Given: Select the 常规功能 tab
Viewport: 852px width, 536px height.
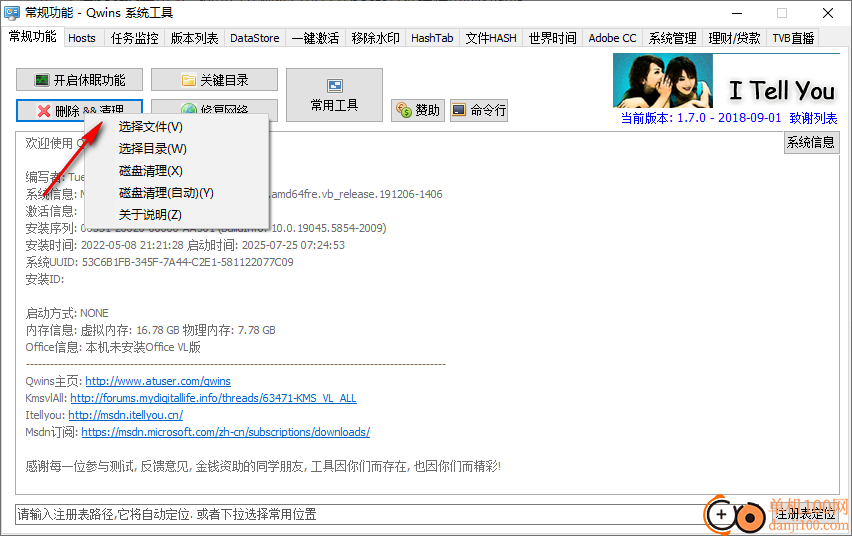Looking at the screenshot, I should coord(33,36).
